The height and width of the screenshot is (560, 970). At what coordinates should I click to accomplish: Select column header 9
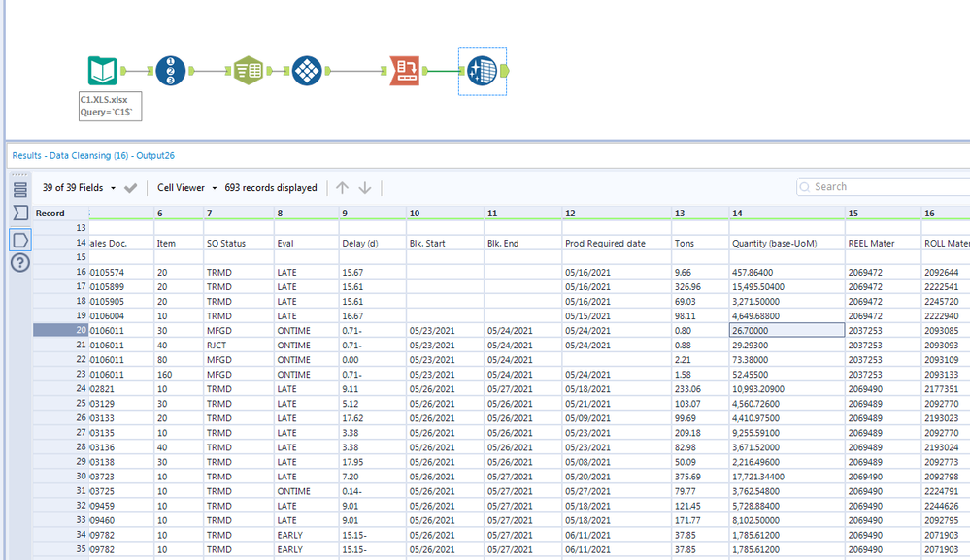pos(373,214)
